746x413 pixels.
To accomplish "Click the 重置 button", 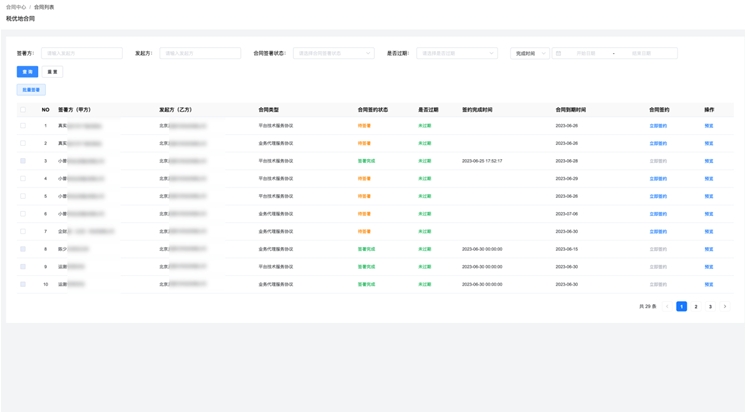I will tap(52, 72).
